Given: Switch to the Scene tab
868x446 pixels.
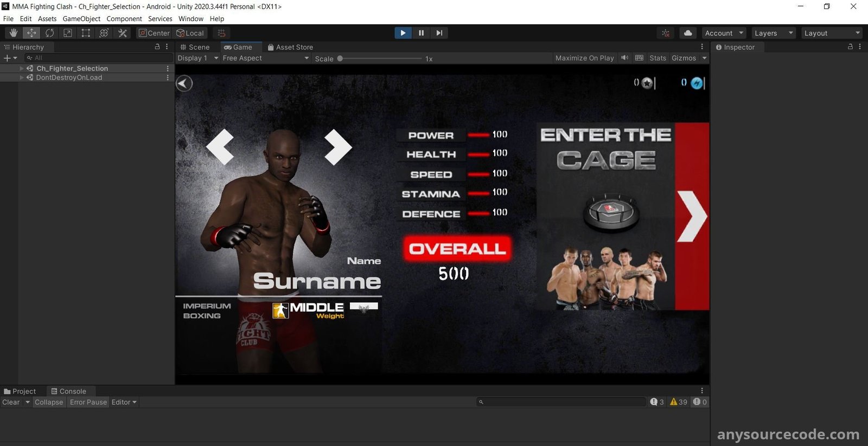Looking at the screenshot, I should [195, 47].
